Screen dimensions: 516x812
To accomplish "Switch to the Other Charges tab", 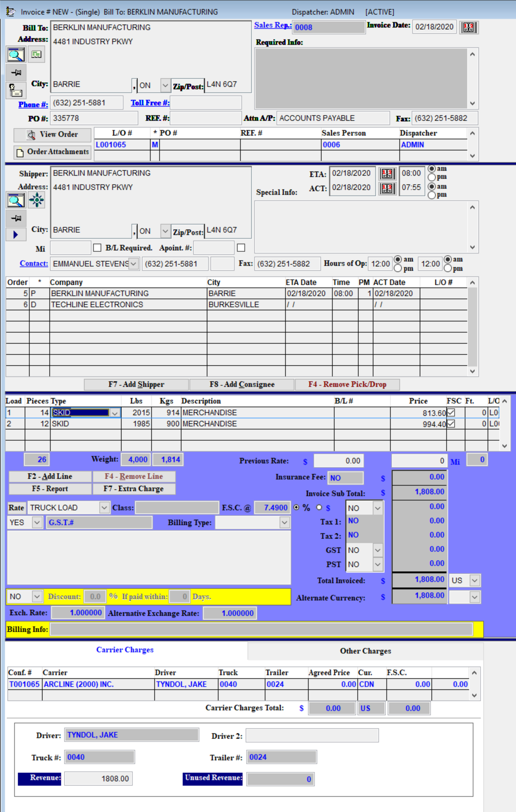I will click(365, 651).
